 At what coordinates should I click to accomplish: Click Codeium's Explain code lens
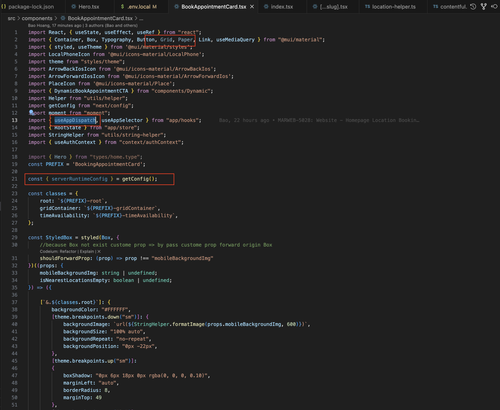click(x=88, y=252)
